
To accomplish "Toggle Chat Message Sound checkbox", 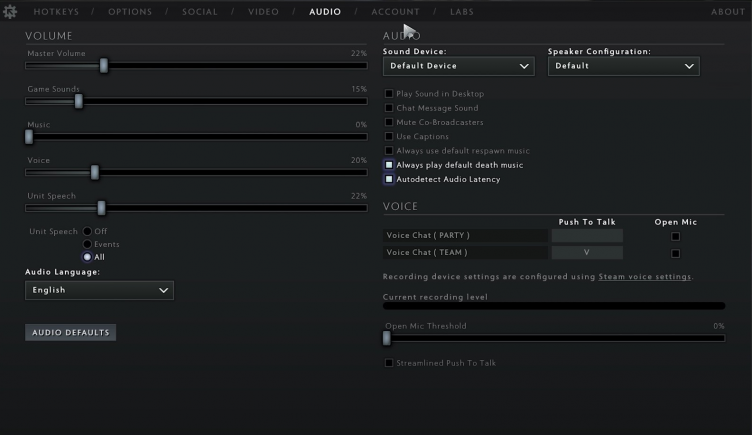I will pos(390,108).
